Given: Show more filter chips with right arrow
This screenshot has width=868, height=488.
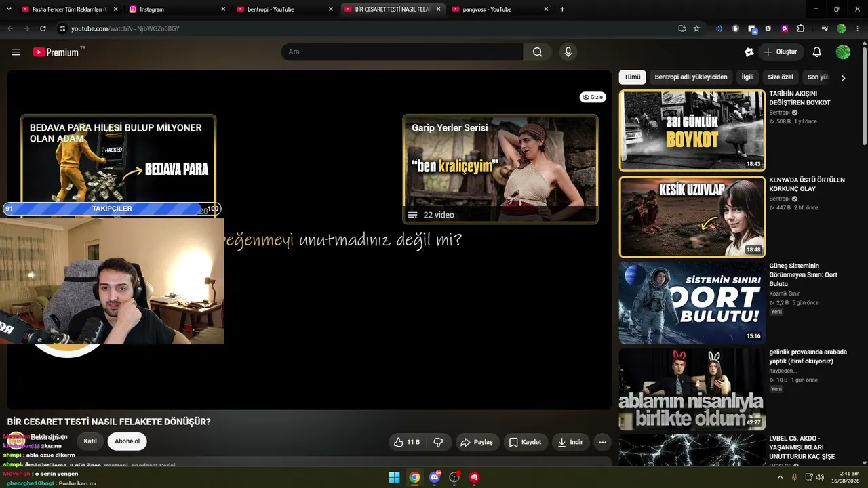Looking at the screenshot, I should coord(843,78).
